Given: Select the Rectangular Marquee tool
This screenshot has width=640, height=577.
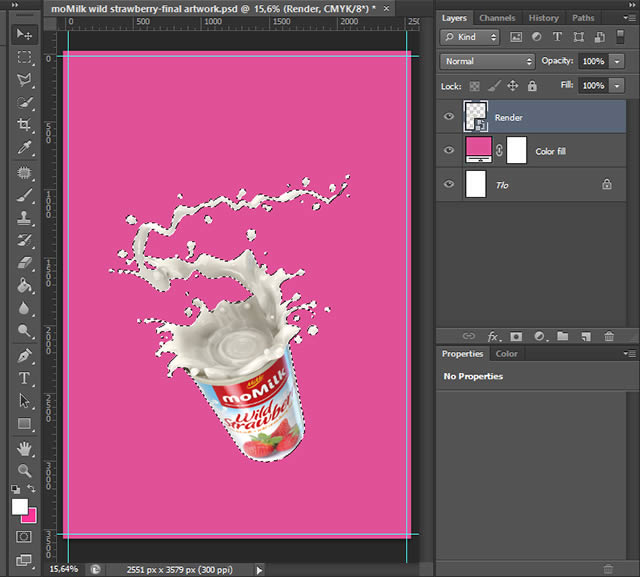Looking at the screenshot, I should pos(24,57).
